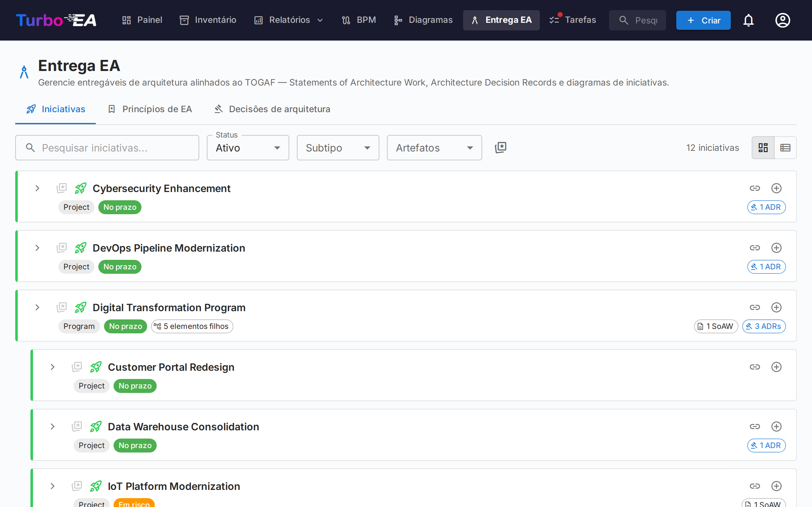Expand the DevOps Pipeline Modernization row
This screenshot has width=812, height=507.
pos(37,248)
